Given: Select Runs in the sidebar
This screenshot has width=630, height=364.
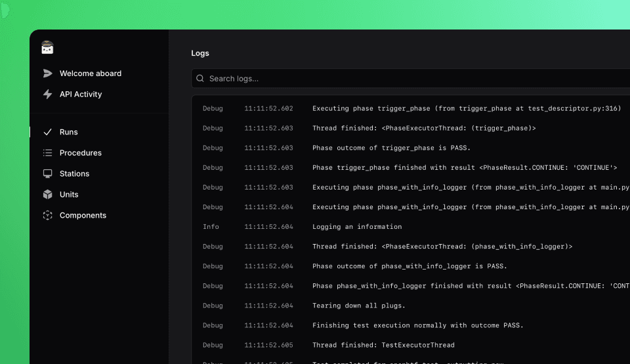Looking at the screenshot, I should [69, 132].
